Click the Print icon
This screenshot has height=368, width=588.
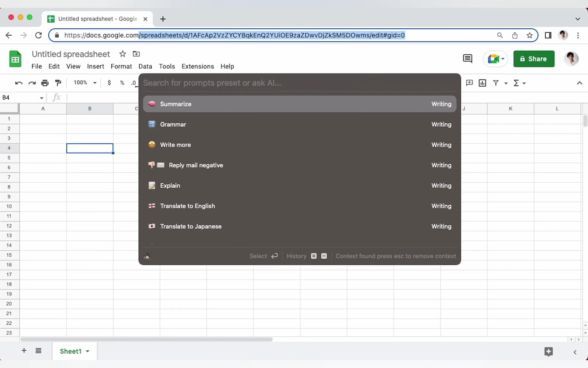click(x=45, y=83)
